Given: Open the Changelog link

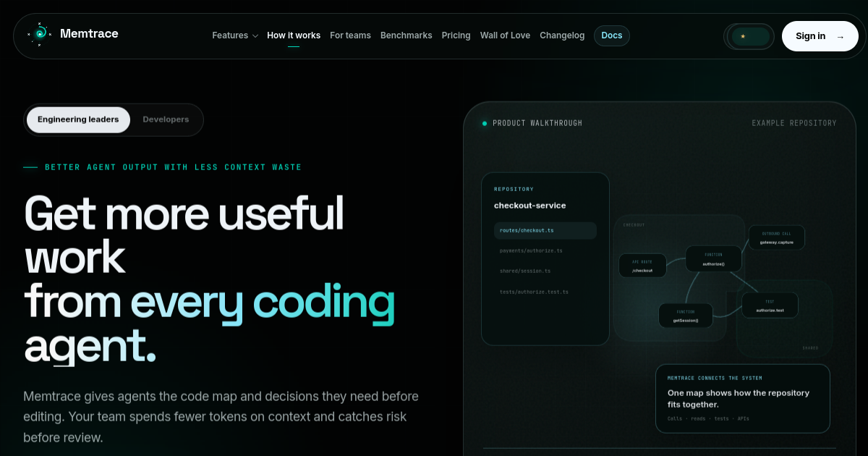Looking at the screenshot, I should coord(562,35).
